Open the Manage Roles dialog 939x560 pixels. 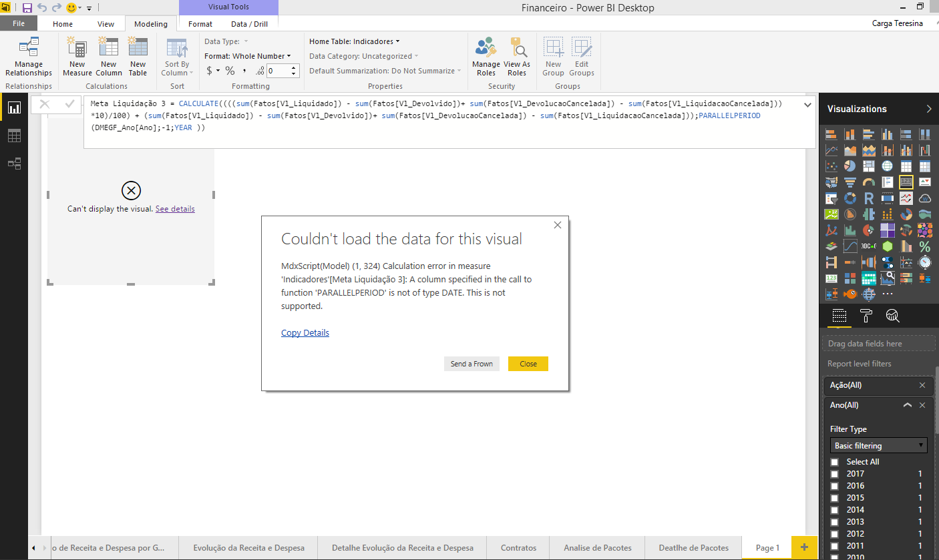pyautogui.click(x=486, y=58)
